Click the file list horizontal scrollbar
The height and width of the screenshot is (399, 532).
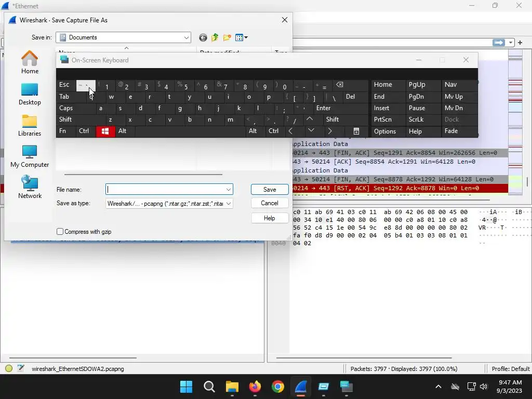click(143, 175)
